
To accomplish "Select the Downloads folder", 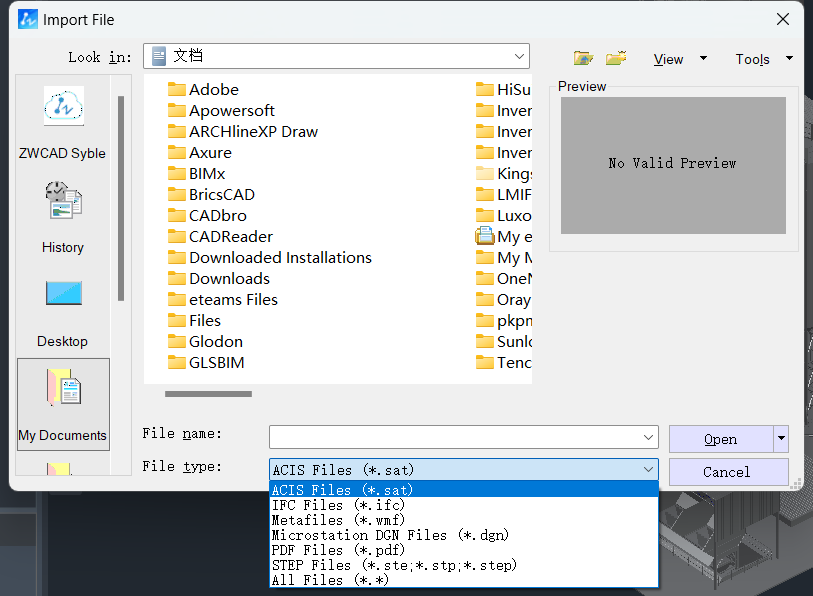I will 229,278.
